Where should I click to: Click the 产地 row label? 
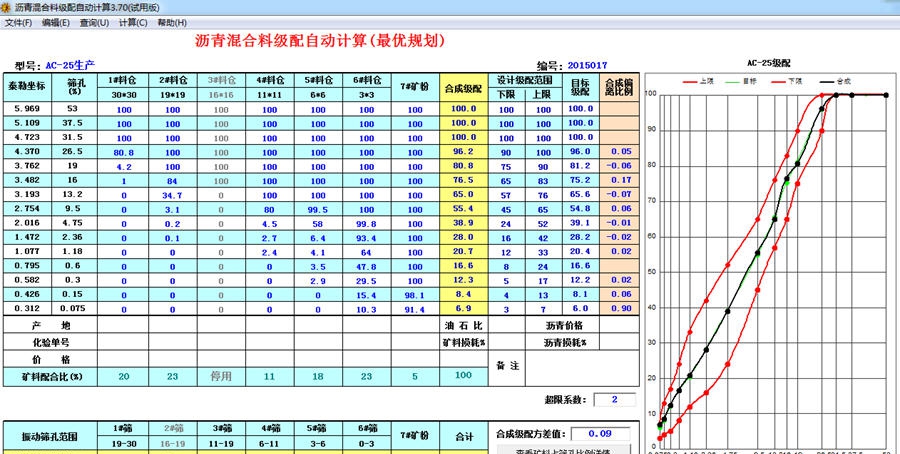coord(51,325)
